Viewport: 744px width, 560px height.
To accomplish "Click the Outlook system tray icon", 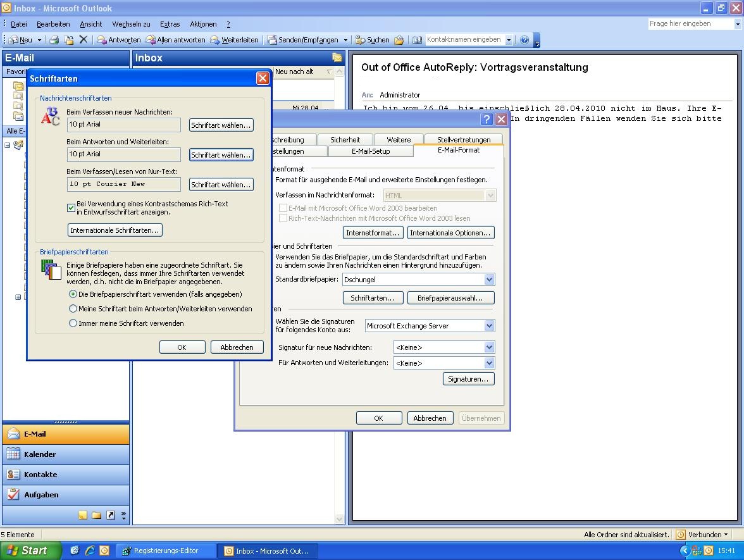I will (709, 551).
